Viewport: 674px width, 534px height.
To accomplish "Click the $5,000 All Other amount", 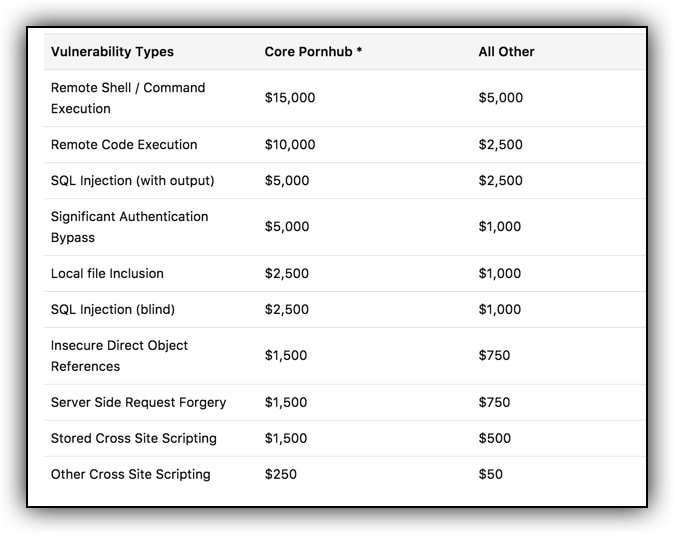I will coord(501,98).
